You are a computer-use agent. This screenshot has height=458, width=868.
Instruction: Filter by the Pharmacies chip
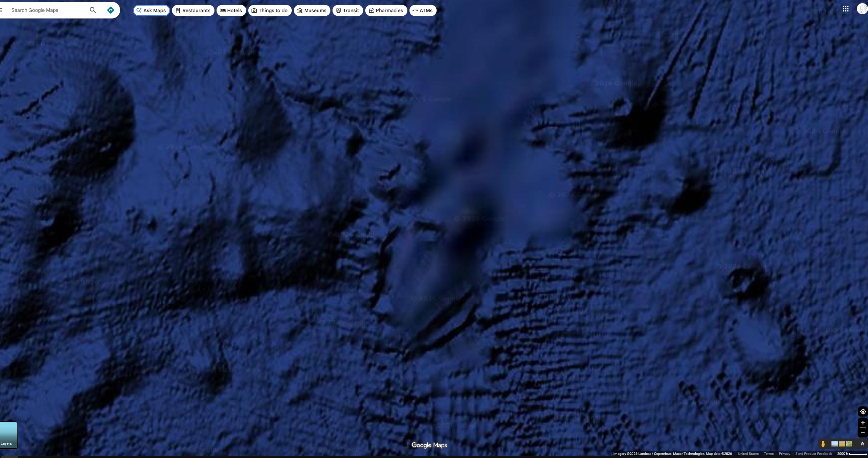386,10
